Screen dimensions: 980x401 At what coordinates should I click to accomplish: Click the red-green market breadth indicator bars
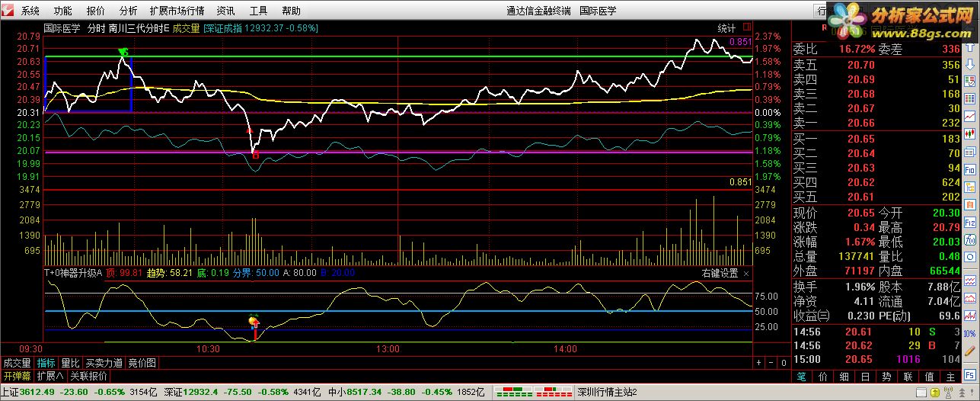click(533, 392)
